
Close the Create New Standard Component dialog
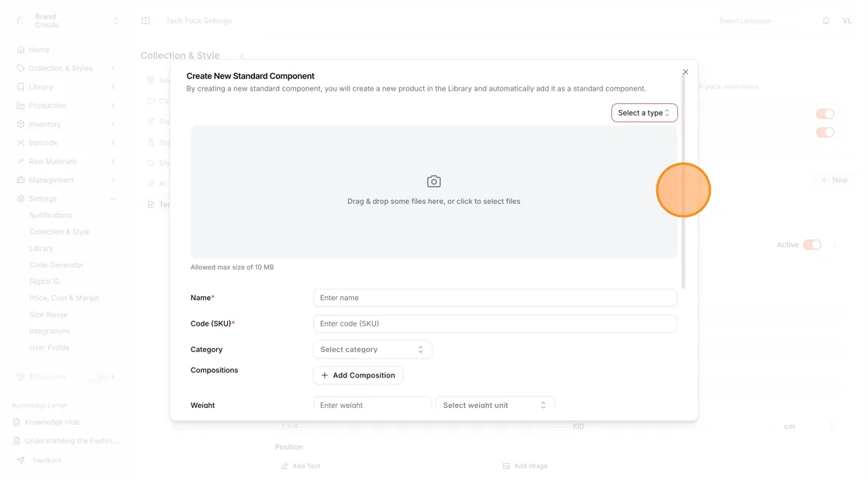point(685,72)
